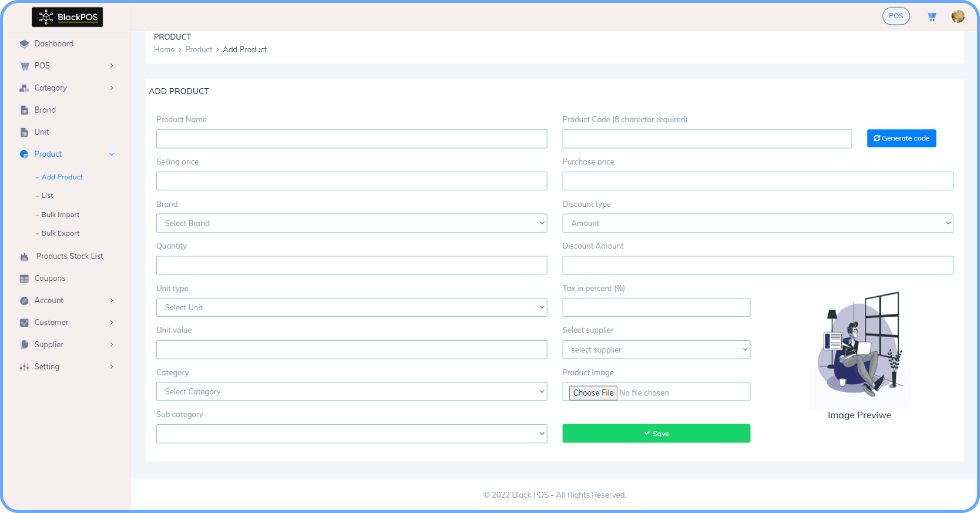980x513 pixels.
Task: Click the Dashboard icon in the sidebar
Action: pyautogui.click(x=24, y=44)
